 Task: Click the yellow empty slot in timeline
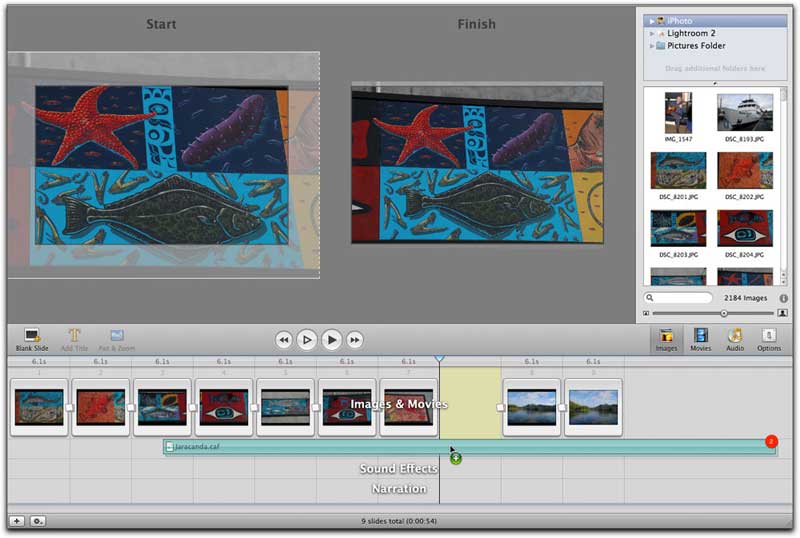pyautogui.click(x=470, y=403)
